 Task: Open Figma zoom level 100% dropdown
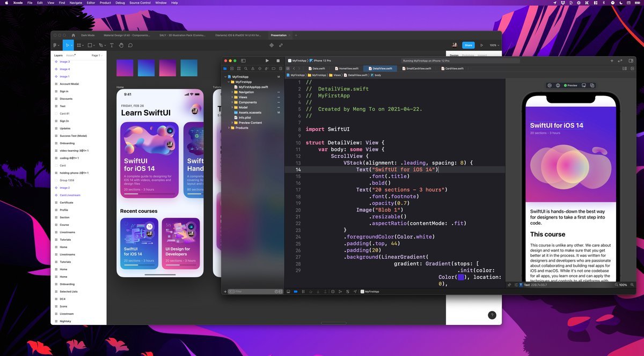click(x=493, y=46)
